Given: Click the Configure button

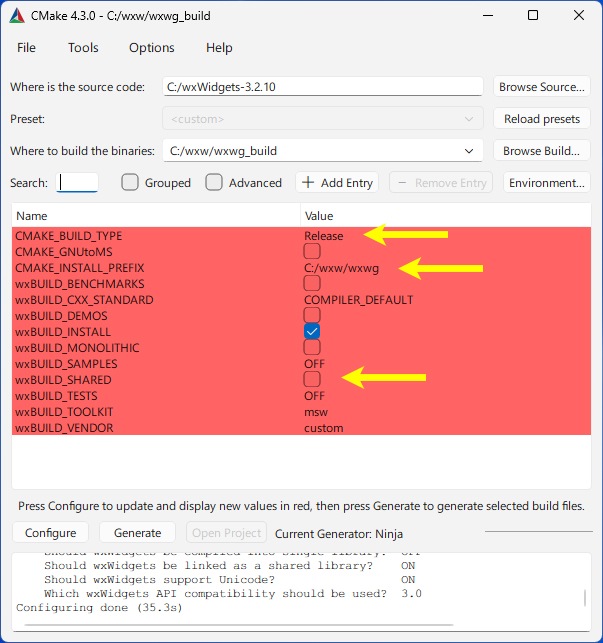Looking at the screenshot, I should click(x=50, y=532).
